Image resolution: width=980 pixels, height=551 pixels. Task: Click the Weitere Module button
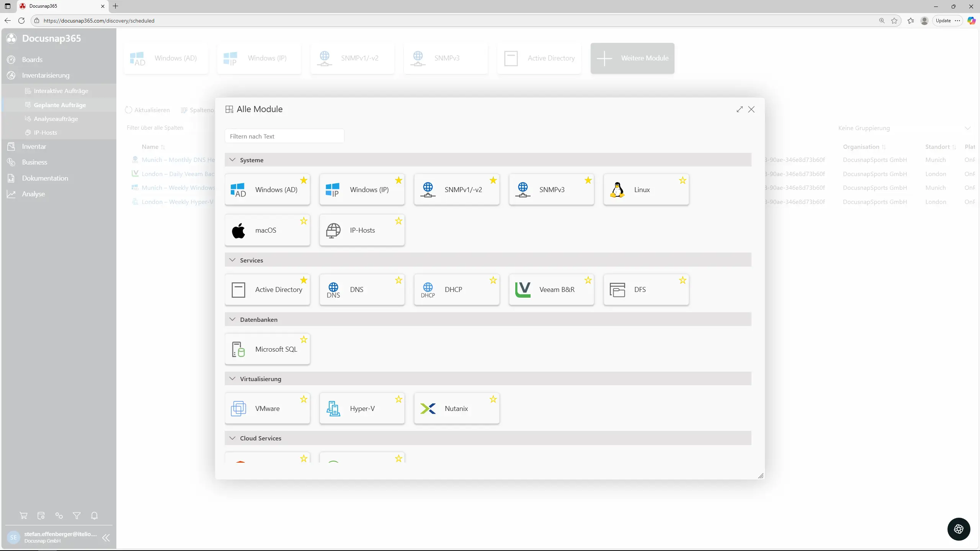(x=632, y=58)
